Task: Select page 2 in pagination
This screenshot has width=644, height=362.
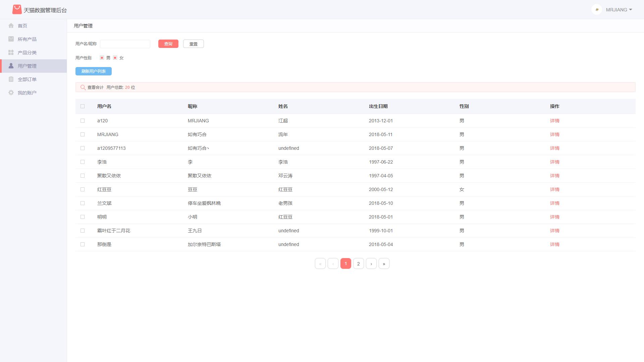Action: point(358,263)
